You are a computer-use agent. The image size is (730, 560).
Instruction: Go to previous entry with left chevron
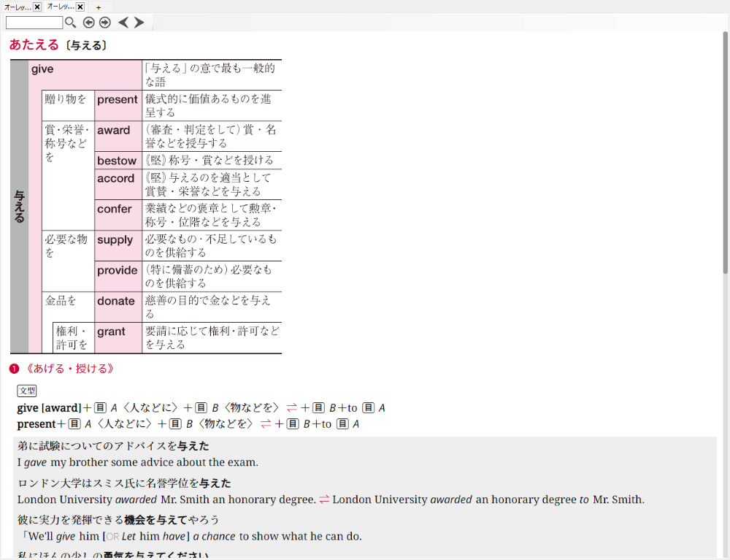point(123,23)
